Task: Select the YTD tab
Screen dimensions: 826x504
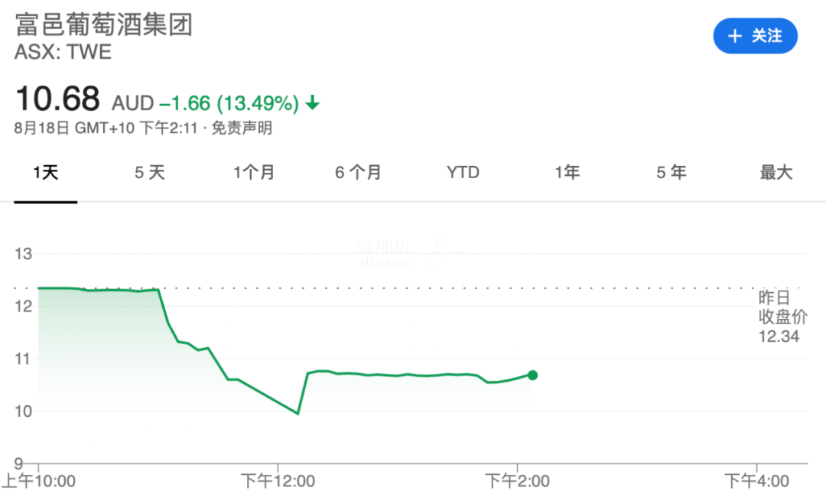Action: (x=463, y=173)
